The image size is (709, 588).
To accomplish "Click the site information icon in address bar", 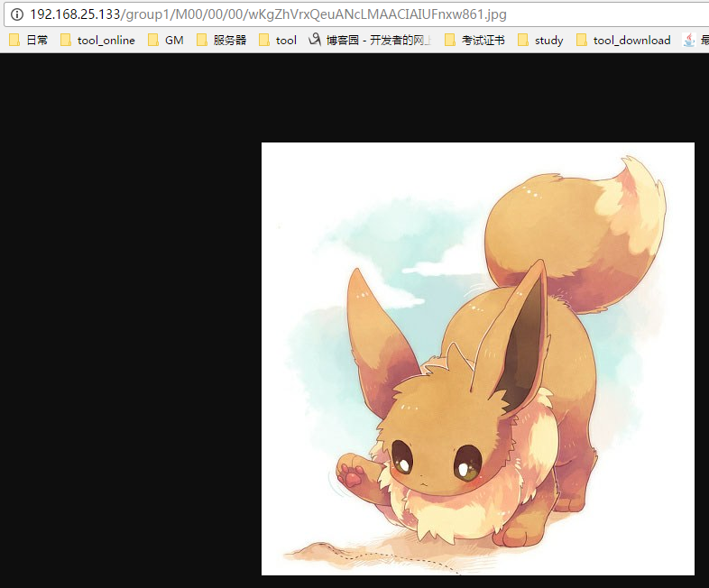I will (x=17, y=14).
